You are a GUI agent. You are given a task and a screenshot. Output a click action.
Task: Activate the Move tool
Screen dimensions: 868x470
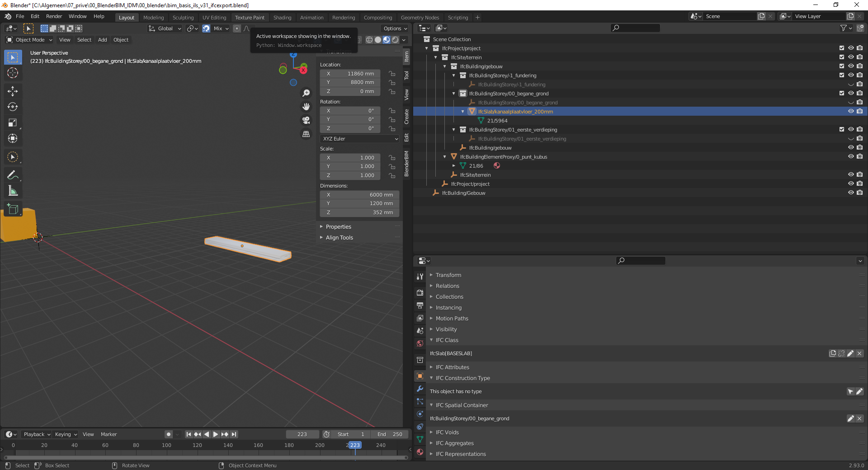coord(13,91)
